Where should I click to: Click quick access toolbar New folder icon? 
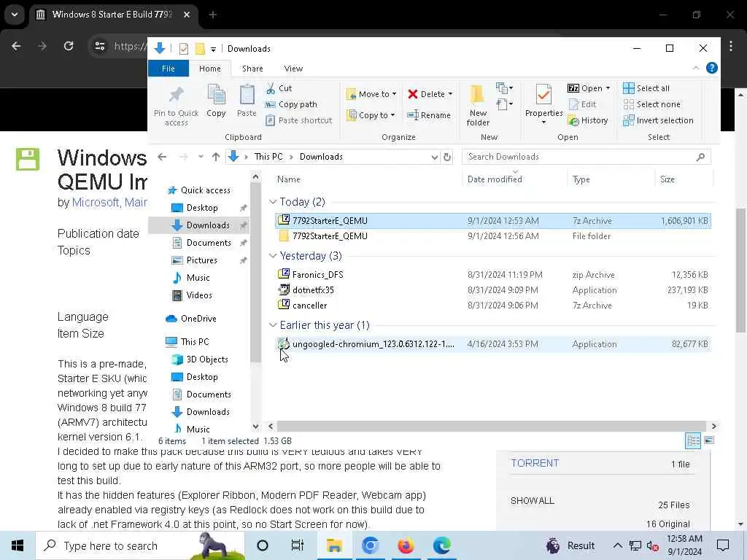click(x=200, y=49)
